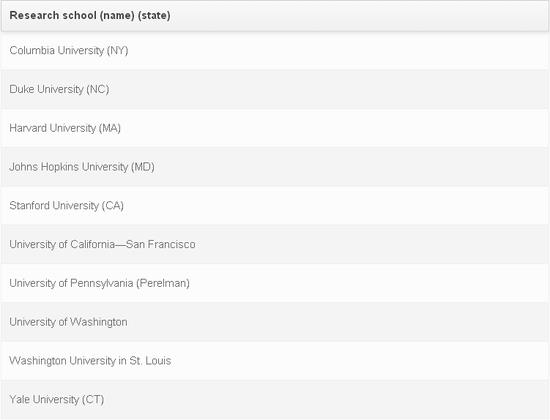Select the Columbia University row
Image resolution: width=550 pixels, height=420 pixels.
pyautogui.click(x=275, y=50)
